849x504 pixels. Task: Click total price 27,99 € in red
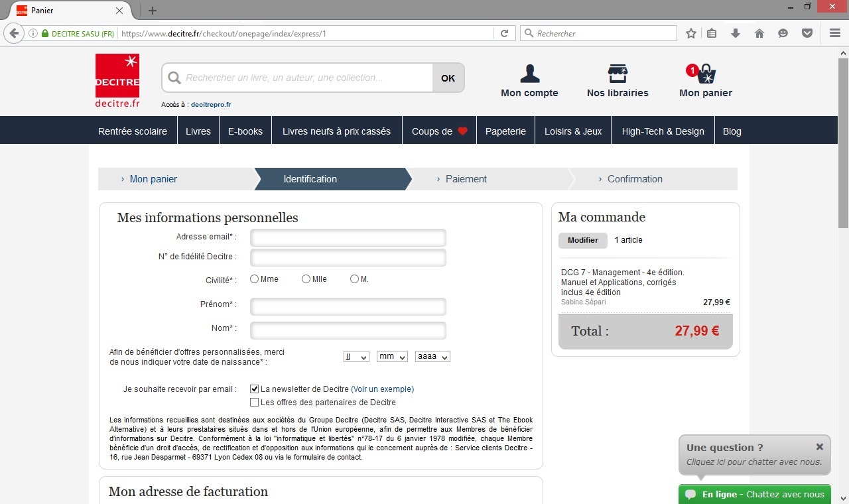pyautogui.click(x=697, y=331)
